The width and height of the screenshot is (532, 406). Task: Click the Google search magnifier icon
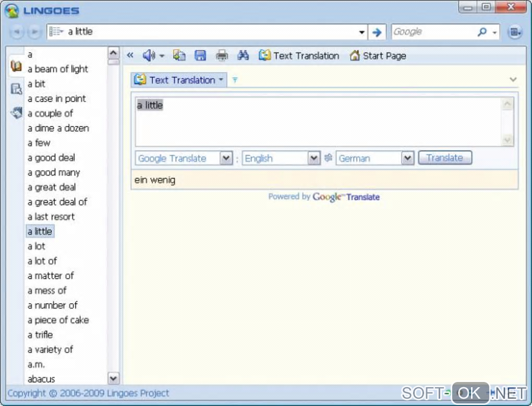482,32
